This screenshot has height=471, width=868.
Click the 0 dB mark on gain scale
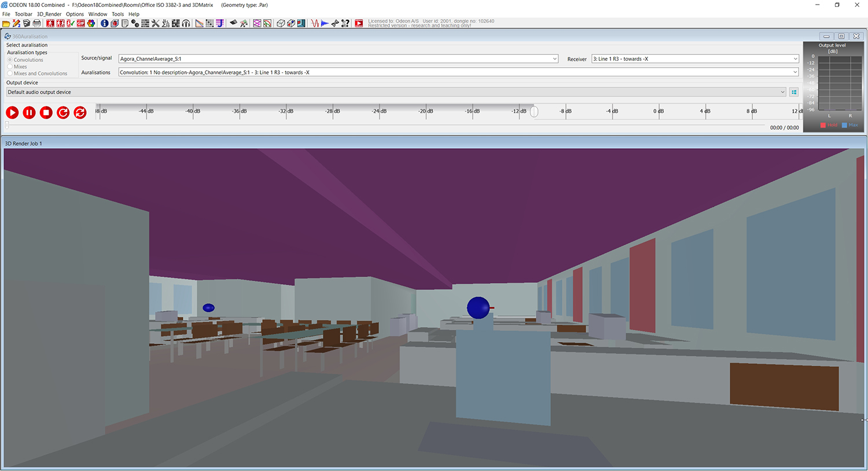[659, 111]
